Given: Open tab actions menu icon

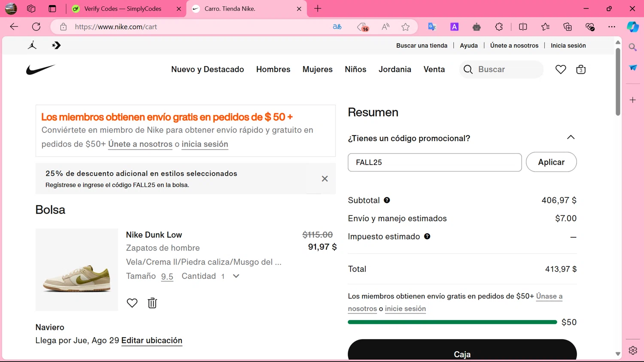Looking at the screenshot, I should click(x=52, y=9).
